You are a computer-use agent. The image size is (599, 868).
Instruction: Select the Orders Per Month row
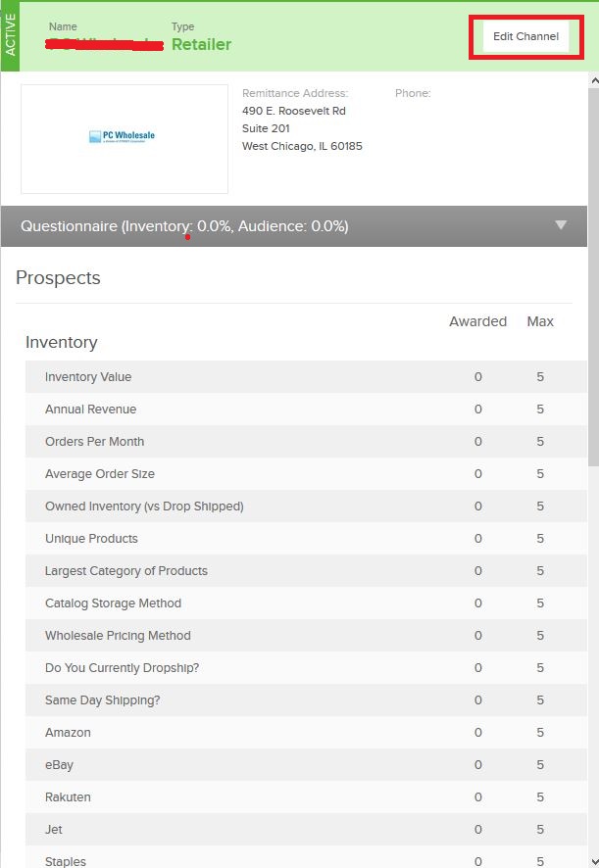306,442
